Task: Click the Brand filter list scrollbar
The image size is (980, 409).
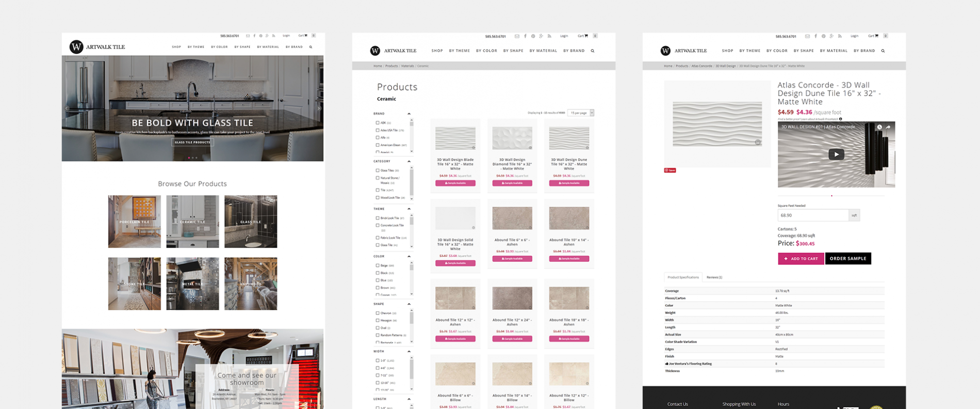Action: click(412, 135)
